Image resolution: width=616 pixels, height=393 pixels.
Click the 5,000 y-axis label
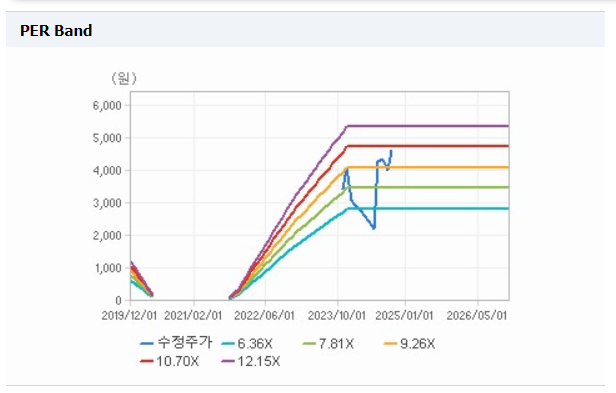click(x=107, y=138)
